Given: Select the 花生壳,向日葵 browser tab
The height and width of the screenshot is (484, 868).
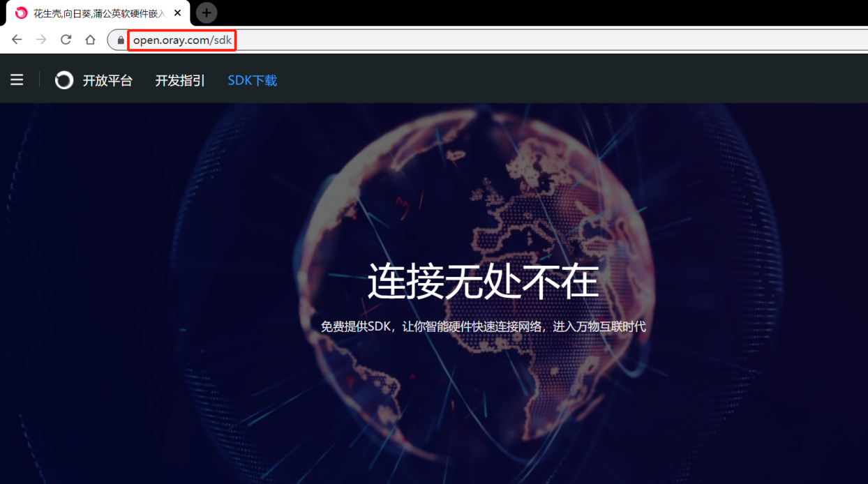Looking at the screenshot, I should 98,13.
